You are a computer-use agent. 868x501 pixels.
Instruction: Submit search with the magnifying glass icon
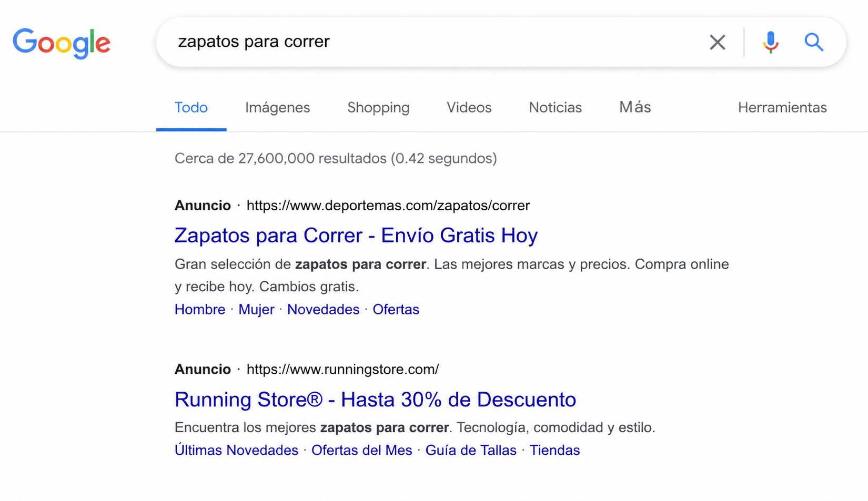pyautogui.click(x=814, y=42)
